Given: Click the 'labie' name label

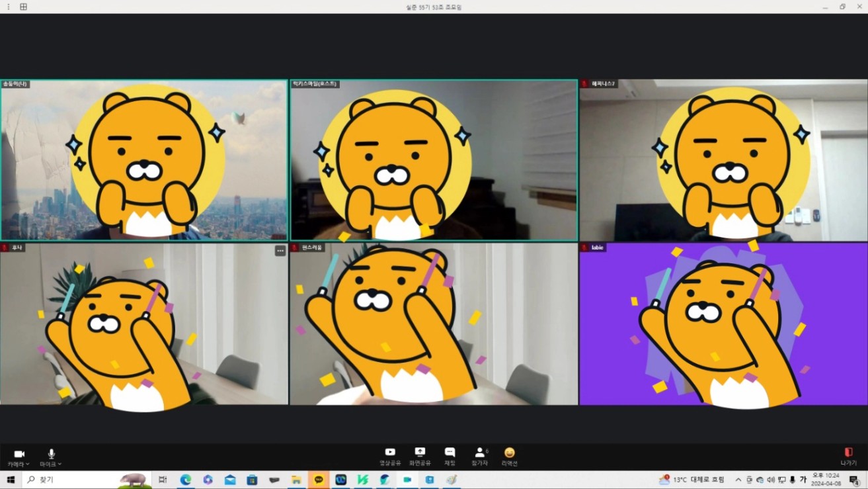Looking at the screenshot, I should coord(598,247).
